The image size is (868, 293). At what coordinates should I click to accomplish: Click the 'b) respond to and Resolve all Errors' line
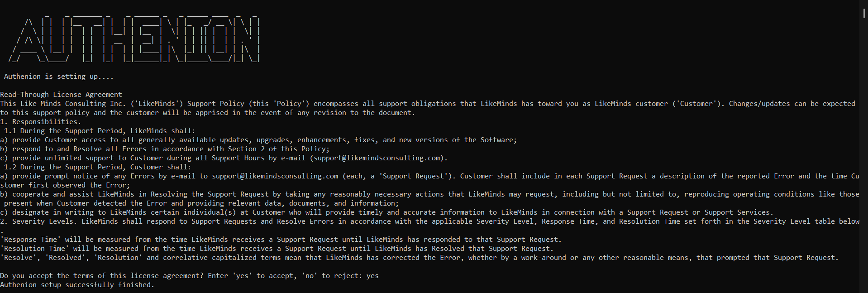point(165,149)
